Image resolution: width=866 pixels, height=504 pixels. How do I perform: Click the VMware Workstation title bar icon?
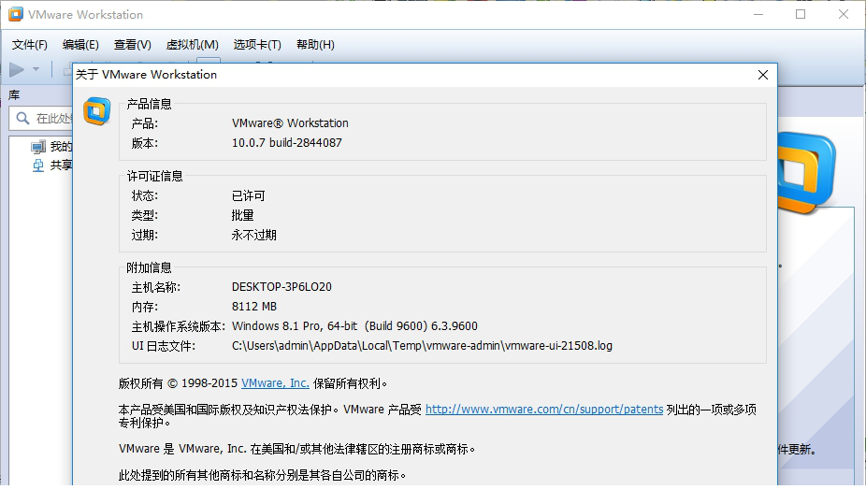coord(16,14)
